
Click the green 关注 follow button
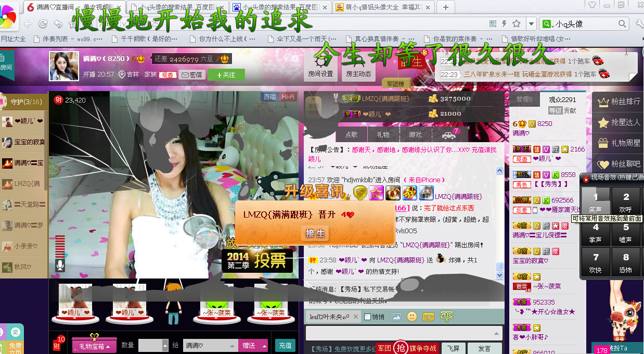point(226,75)
